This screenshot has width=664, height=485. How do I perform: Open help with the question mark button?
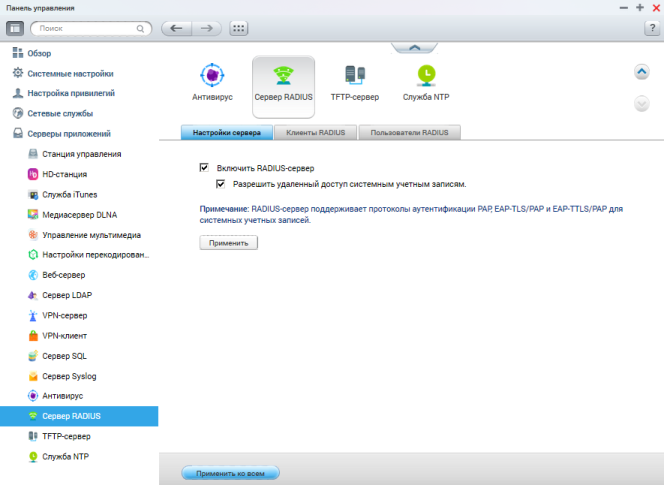click(652, 28)
